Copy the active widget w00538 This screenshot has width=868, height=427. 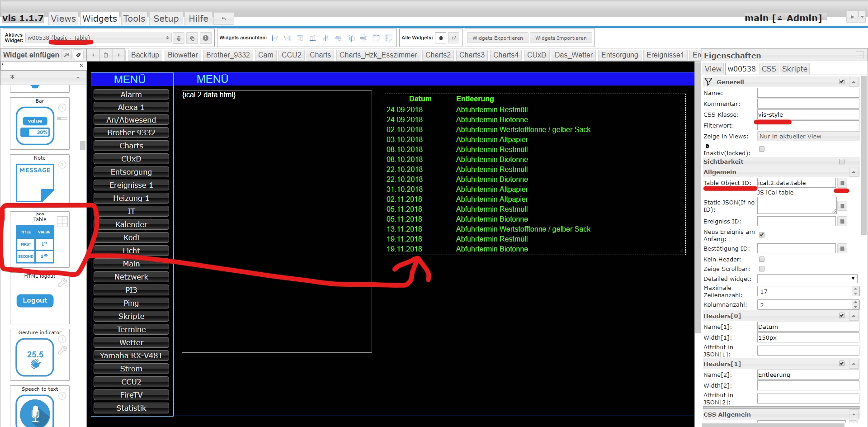click(192, 38)
